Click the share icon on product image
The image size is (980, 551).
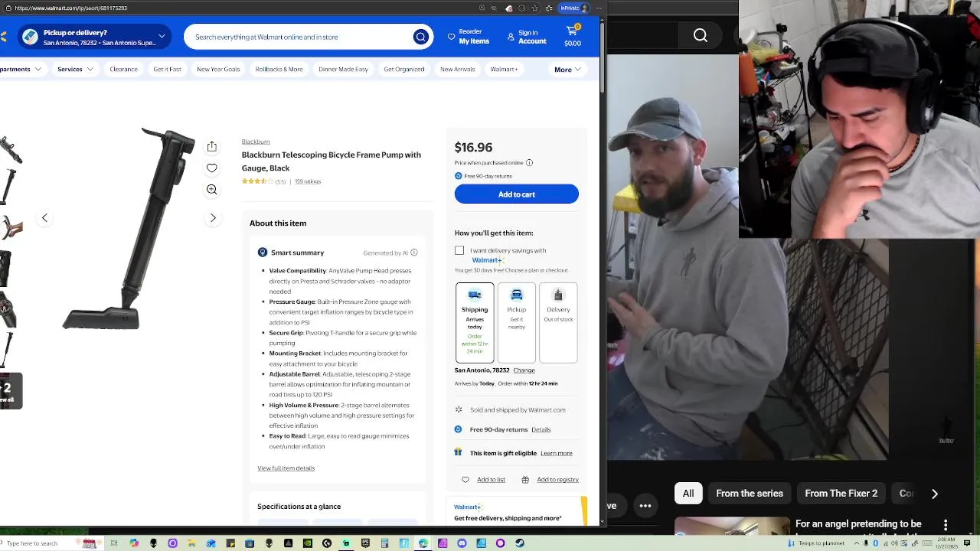click(212, 146)
